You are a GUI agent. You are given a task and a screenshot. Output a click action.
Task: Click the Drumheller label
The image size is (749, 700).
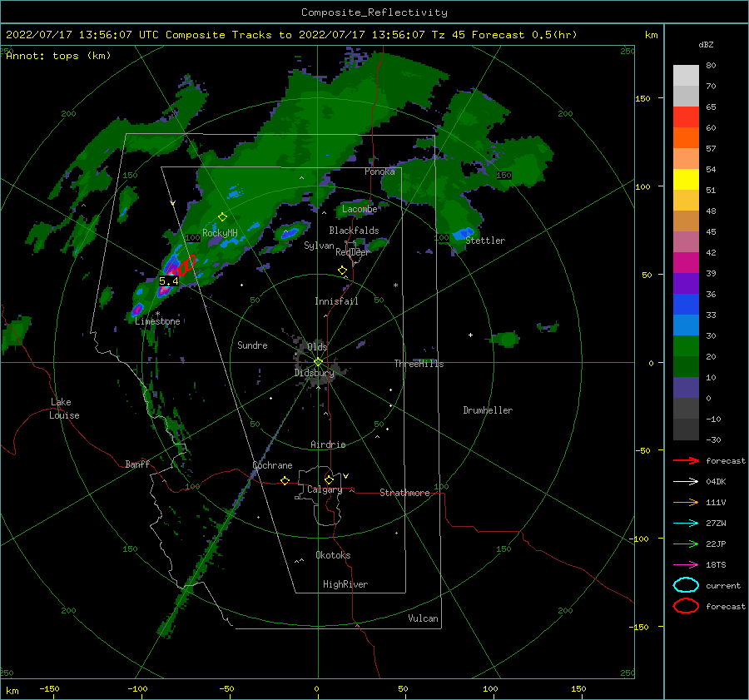(488, 410)
